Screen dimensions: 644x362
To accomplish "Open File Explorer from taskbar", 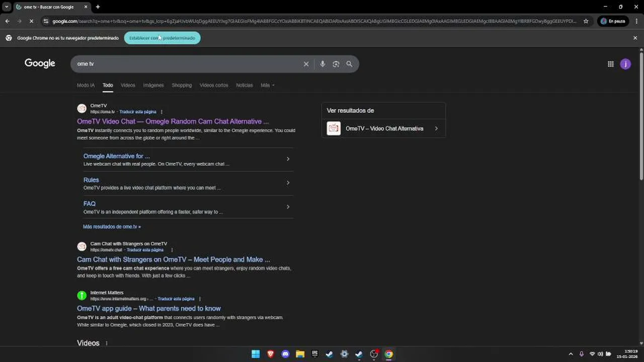I will click(300, 354).
